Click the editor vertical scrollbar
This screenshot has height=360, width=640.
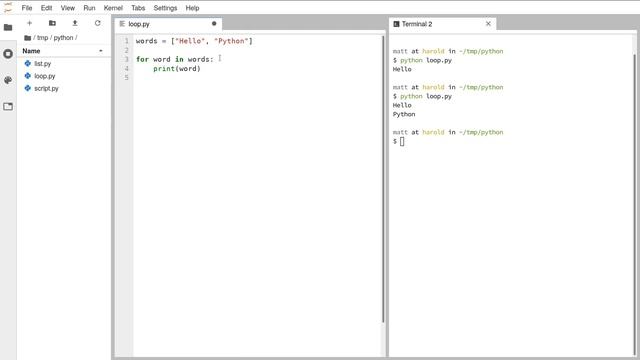[x=383, y=179]
